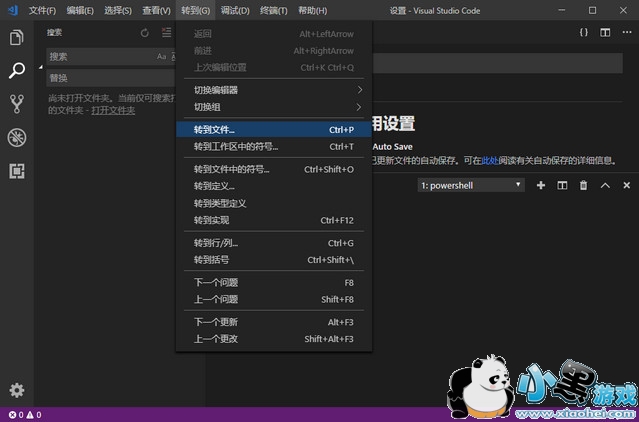Image resolution: width=639 pixels, height=422 pixels.
Task: Click the Manage gear icon
Action: (x=16, y=390)
